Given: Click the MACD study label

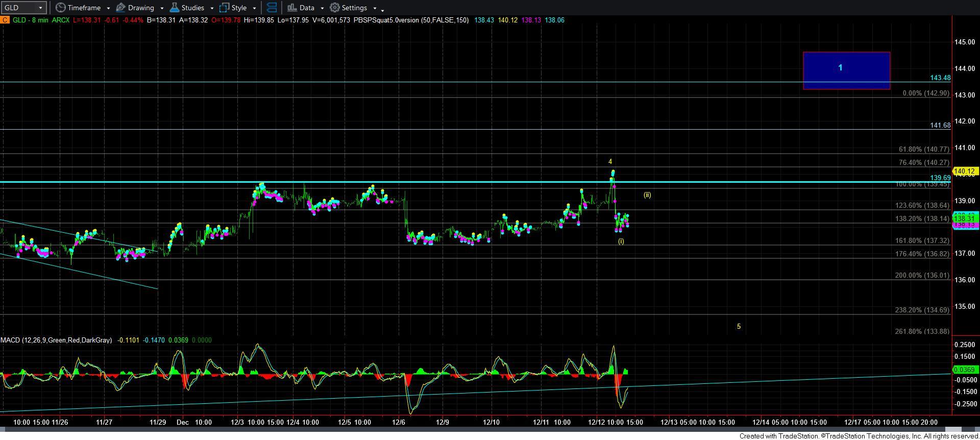Looking at the screenshot, I should 56,340.
